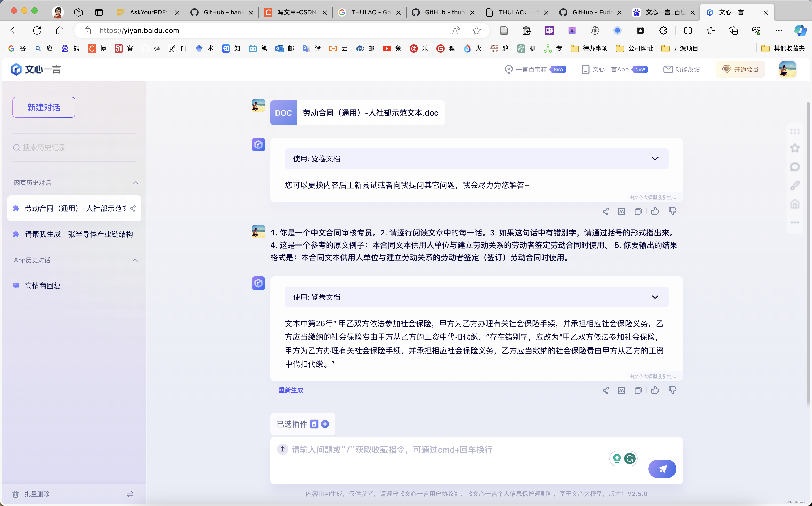Open 待办事项 bookmarks folder
The image size is (812, 506).
(x=589, y=48)
